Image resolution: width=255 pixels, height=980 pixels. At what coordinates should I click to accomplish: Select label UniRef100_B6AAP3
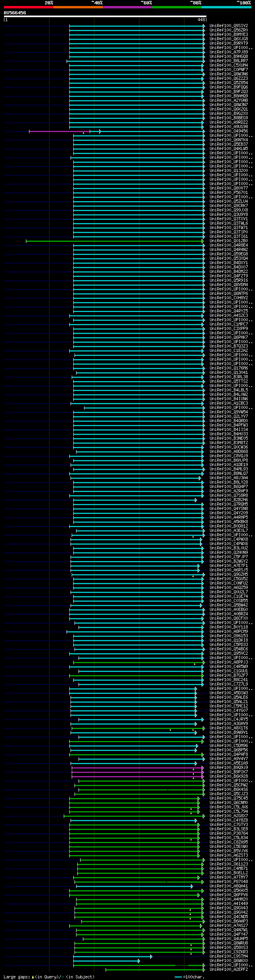click(x=229, y=921)
